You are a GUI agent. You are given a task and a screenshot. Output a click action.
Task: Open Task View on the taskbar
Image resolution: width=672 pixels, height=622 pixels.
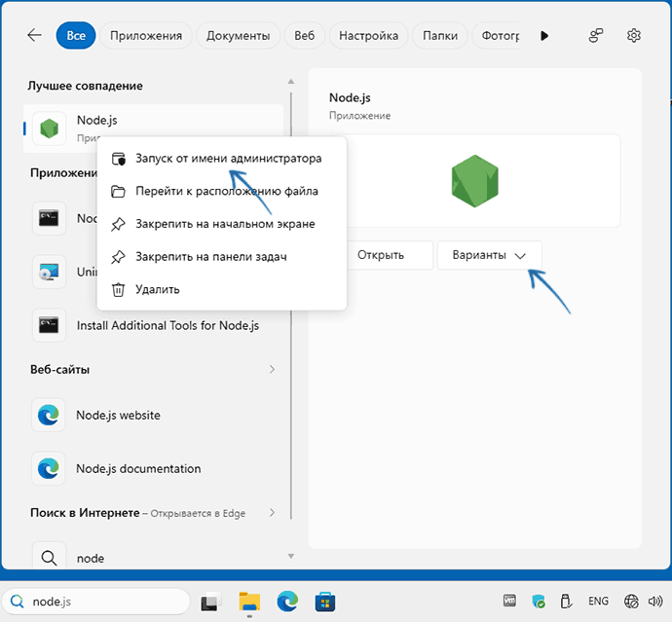[x=211, y=602]
